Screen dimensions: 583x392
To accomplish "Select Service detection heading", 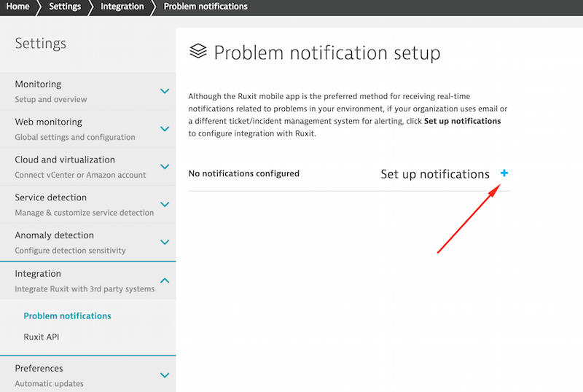I will tap(50, 197).
